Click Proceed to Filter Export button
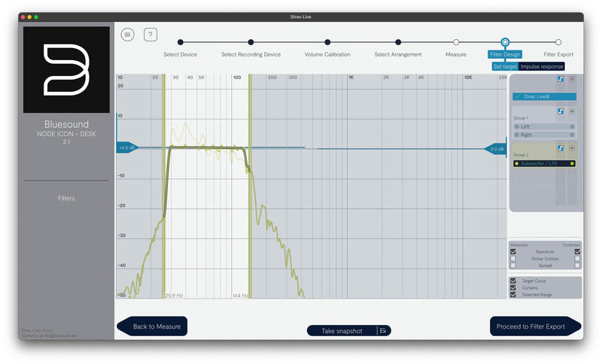Viewport: 602px width, 364px height. 536,326
